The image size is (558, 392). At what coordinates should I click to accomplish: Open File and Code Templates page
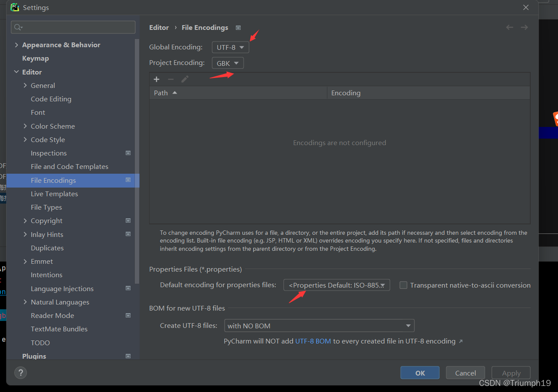(69, 166)
